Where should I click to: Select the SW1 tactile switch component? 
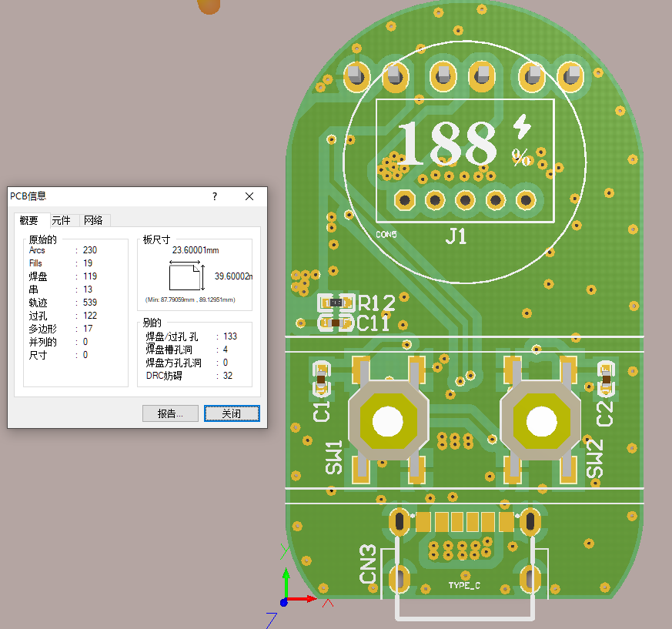(388, 420)
